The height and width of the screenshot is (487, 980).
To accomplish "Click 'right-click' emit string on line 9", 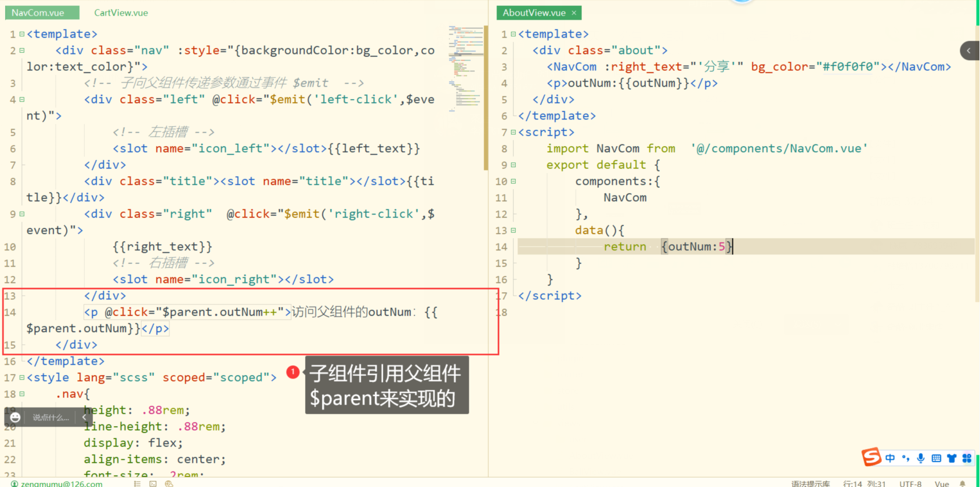I will click(x=374, y=214).
